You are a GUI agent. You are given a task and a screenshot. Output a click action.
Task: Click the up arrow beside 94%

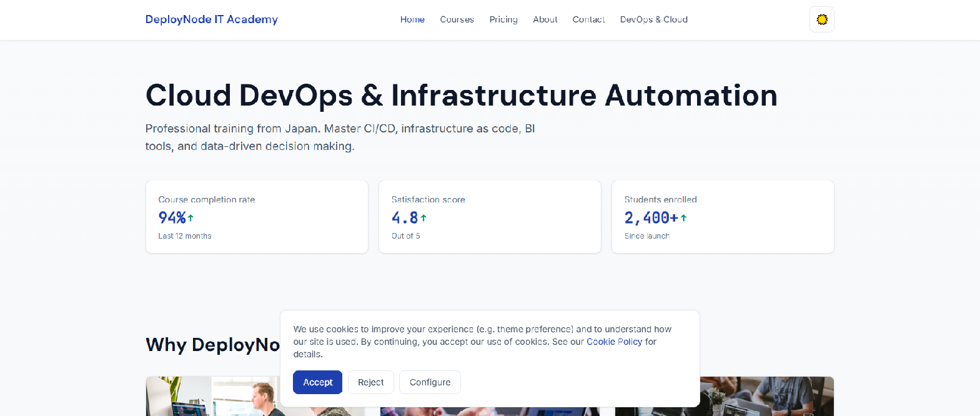click(x=191, y=218)
